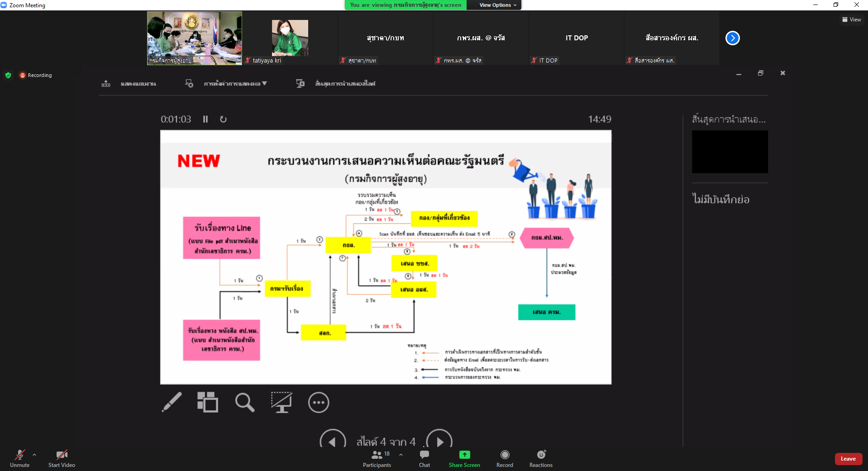
Task: Restore the presenter view window
Action: pyautogui.click(x=760, y=73)
